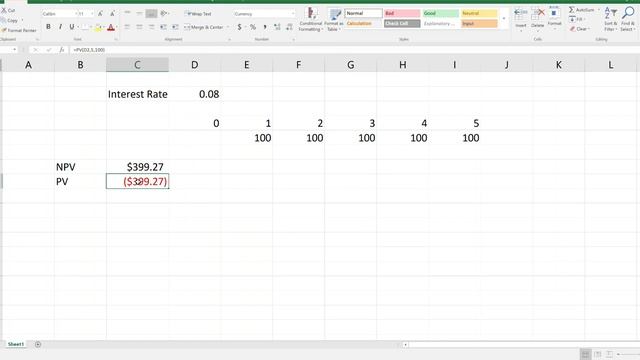Open Conditional Formatting
Viewport: 640px width, 360px height.
(311, 19)
